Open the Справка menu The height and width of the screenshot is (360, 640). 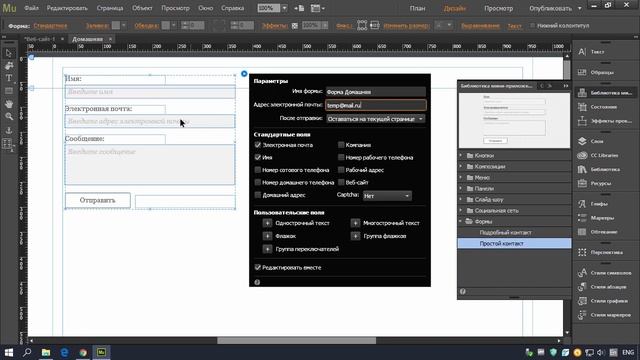232,8
